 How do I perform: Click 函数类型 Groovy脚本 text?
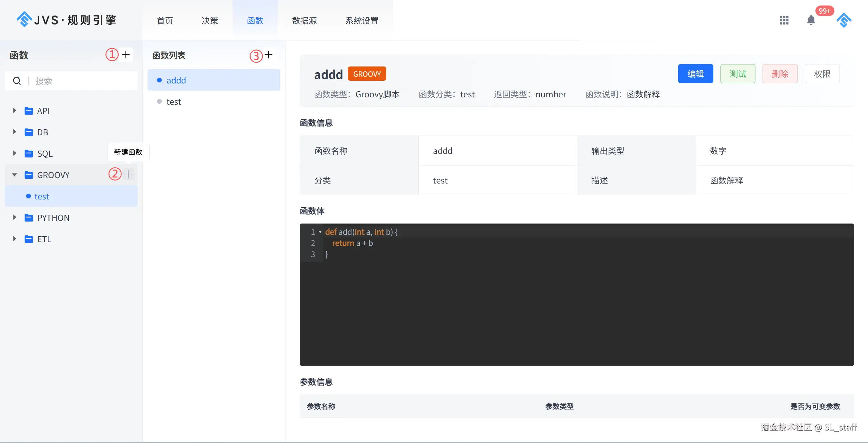click(x=357, y=94)
